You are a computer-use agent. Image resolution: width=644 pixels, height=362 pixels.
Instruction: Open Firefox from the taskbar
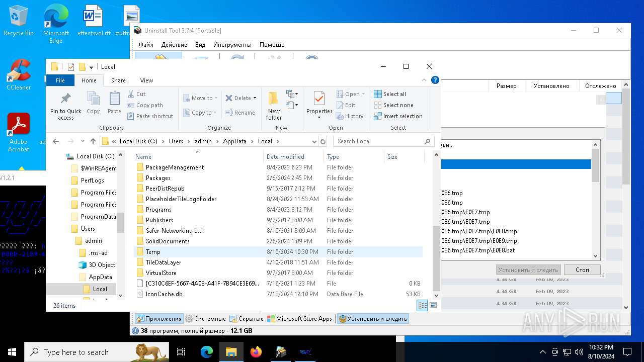pyautogui.click(x=256, y=352)
